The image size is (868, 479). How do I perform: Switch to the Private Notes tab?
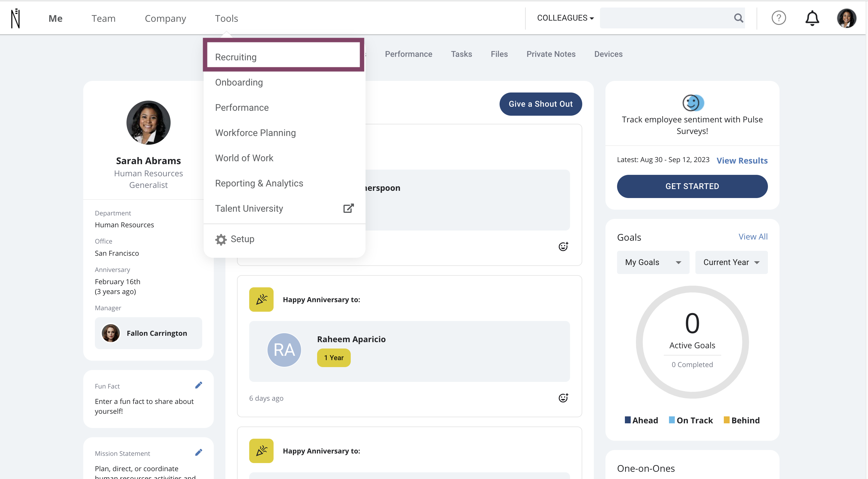pos(551,54)
